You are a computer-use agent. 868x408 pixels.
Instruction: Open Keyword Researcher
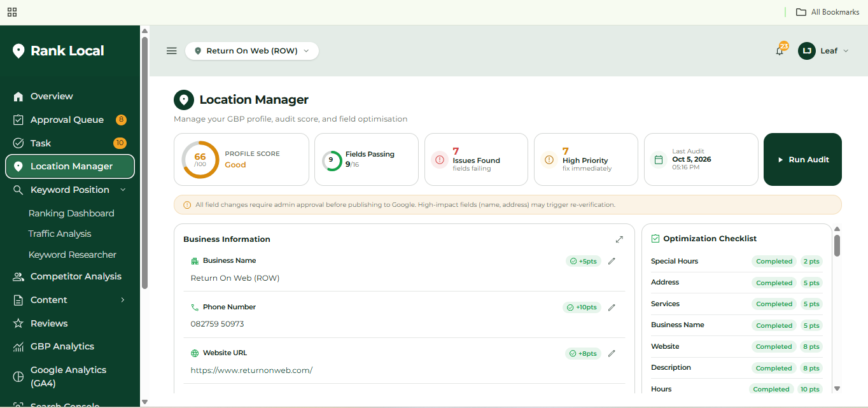point(73,255)
